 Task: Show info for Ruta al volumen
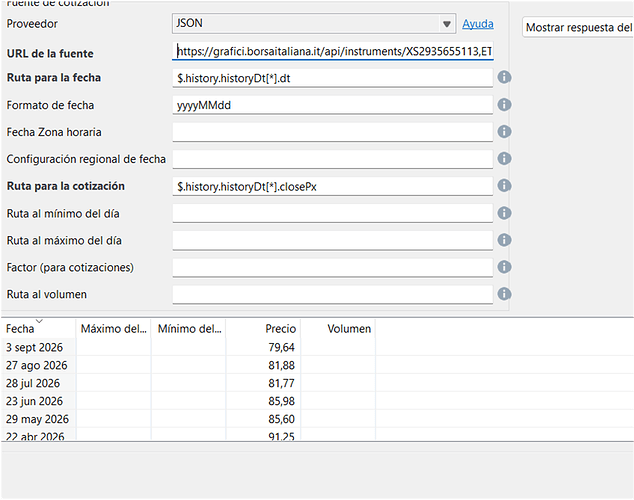coord(504,294)
